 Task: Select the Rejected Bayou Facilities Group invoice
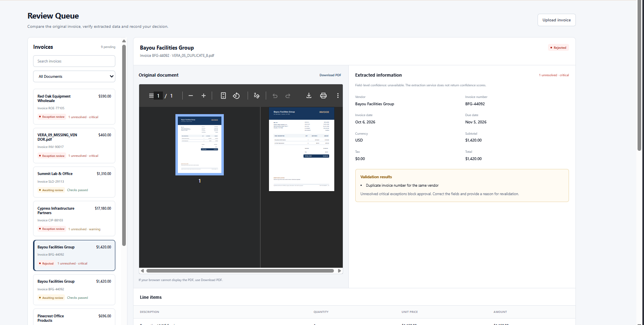pos(74,256)
